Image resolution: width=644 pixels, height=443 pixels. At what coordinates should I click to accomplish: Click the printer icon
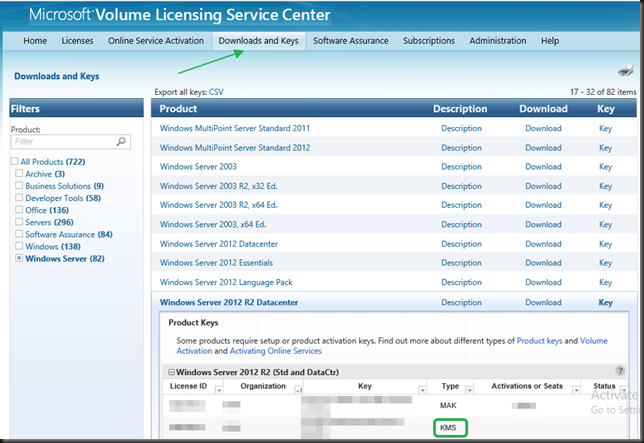click(626, 70)
